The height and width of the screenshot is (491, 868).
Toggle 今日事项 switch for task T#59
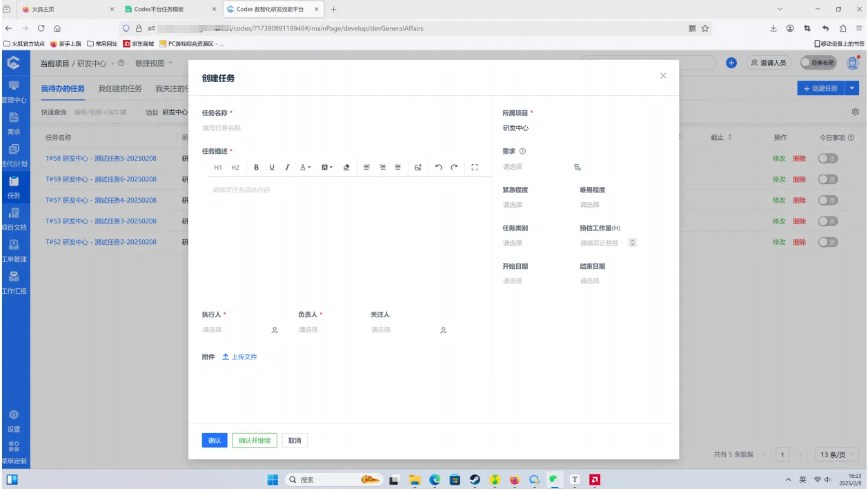828,179
